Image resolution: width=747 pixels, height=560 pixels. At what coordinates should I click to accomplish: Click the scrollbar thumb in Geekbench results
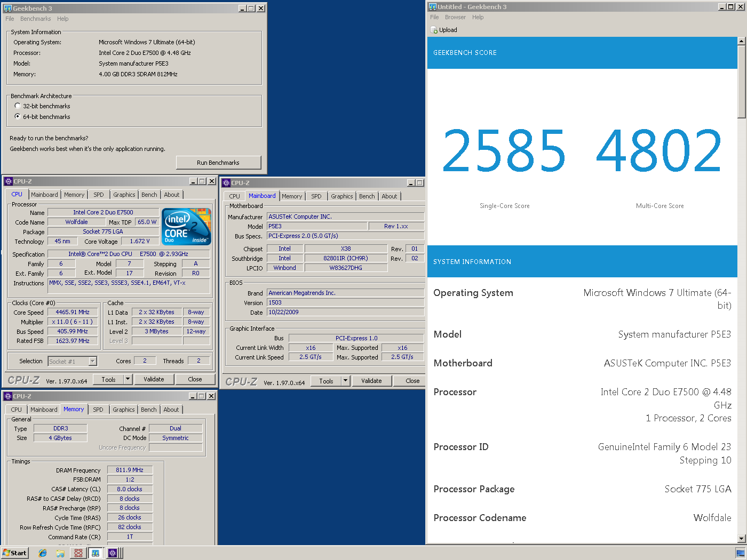coord(741,82)
